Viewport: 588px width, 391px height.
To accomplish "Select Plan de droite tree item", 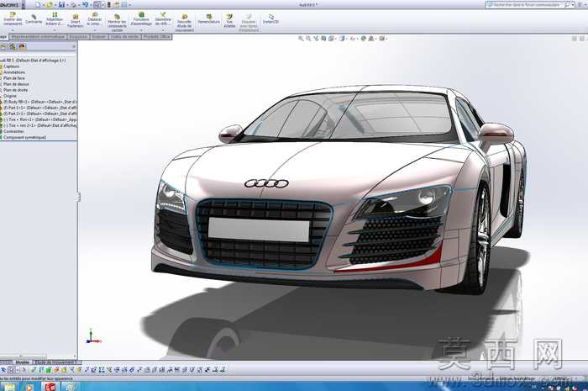I will [15, 90].
